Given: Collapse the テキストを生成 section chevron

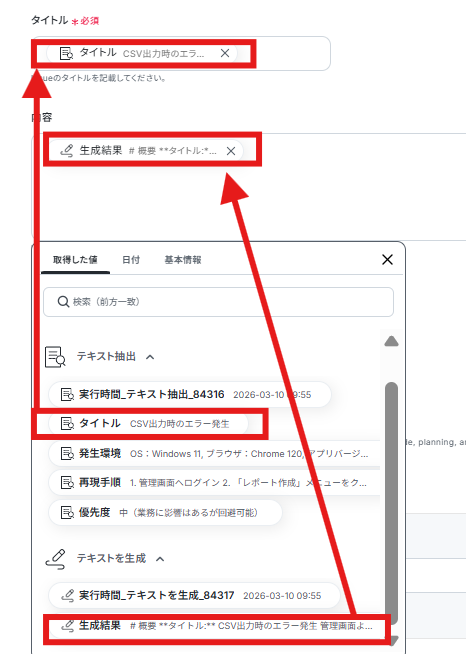Looking at the screenshot, I should click(x=160, y=559).
